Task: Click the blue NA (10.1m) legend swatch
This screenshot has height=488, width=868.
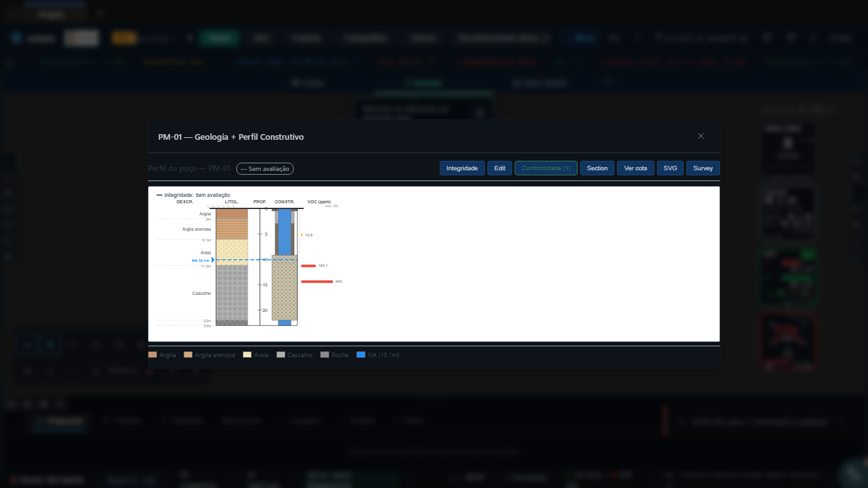Action: point(362,355)
